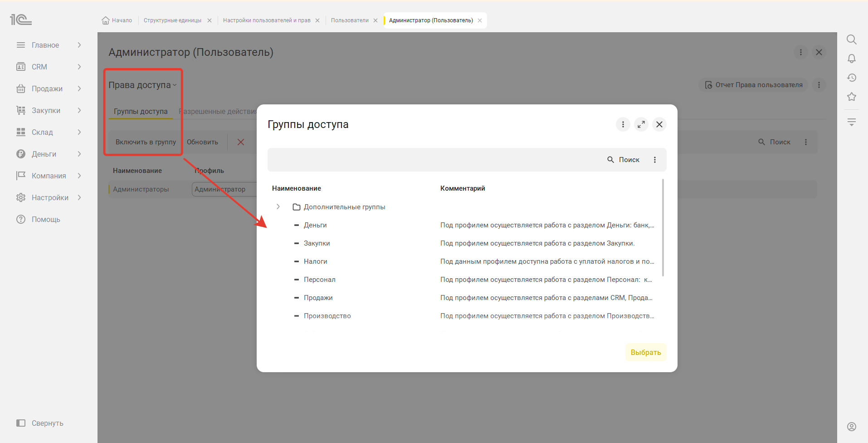Sort by Комментарий column in dialog

click(463, 188)
